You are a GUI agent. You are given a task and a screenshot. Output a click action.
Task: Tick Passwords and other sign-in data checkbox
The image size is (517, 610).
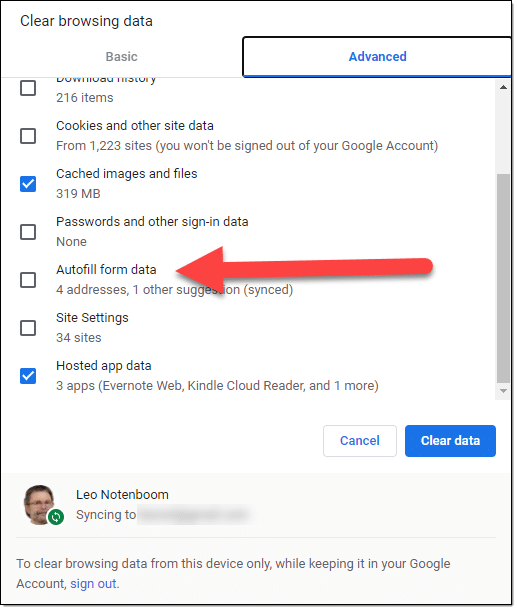click(28, 233)
